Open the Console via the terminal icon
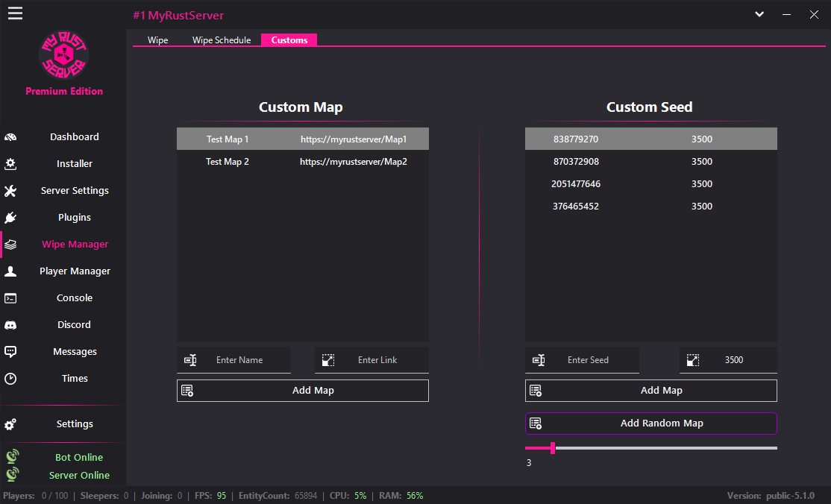Screen dimensions: 831x504 tap(10, 297)
